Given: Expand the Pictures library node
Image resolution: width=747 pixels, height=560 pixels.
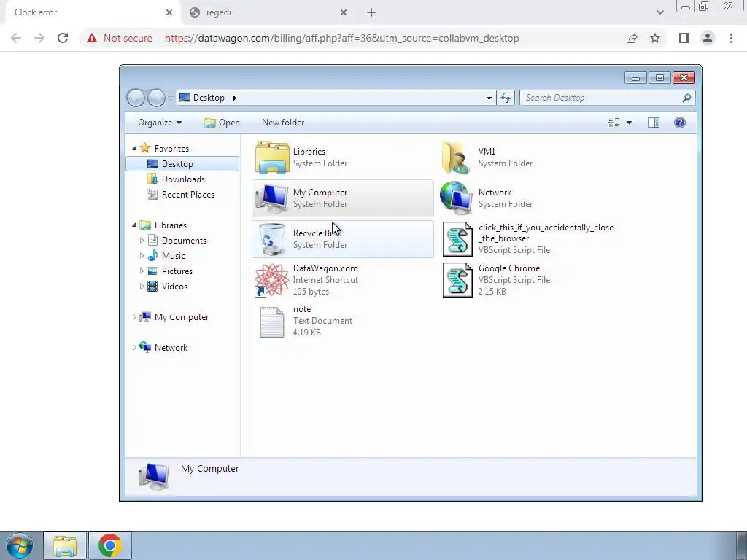Looking at the screenshot, I should click(x=142, y=271).
